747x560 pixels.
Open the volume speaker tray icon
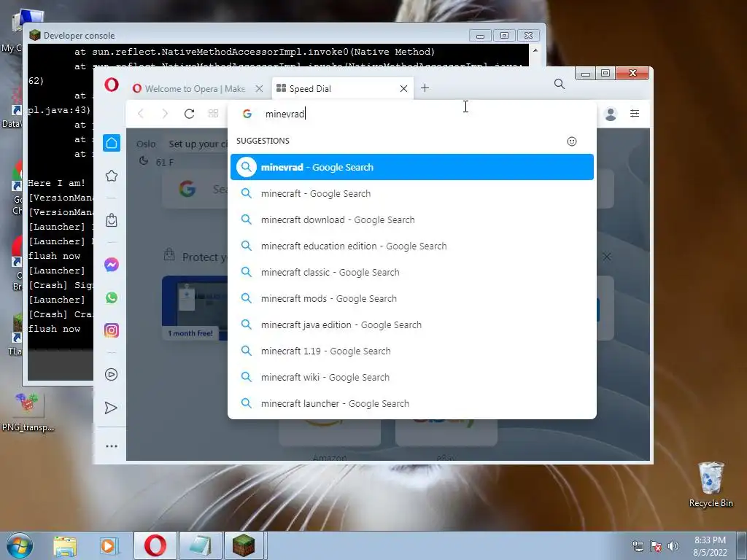(x=673, y=546)
